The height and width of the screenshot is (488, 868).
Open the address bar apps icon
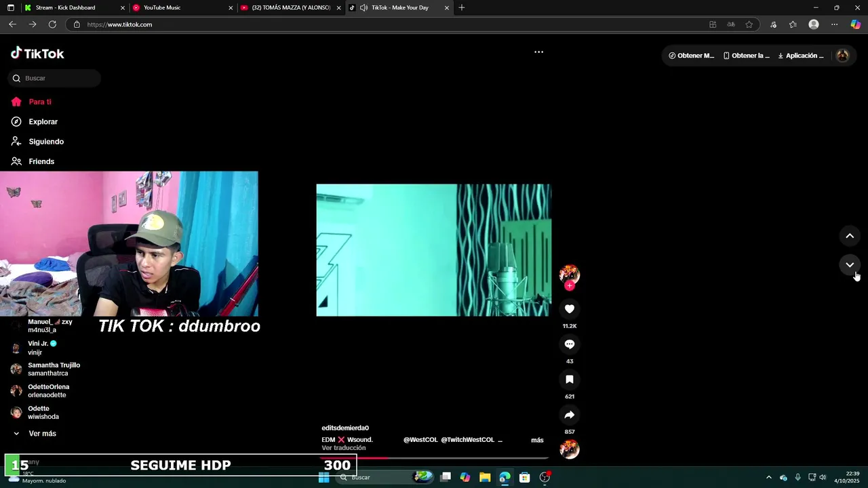(713, 24)
